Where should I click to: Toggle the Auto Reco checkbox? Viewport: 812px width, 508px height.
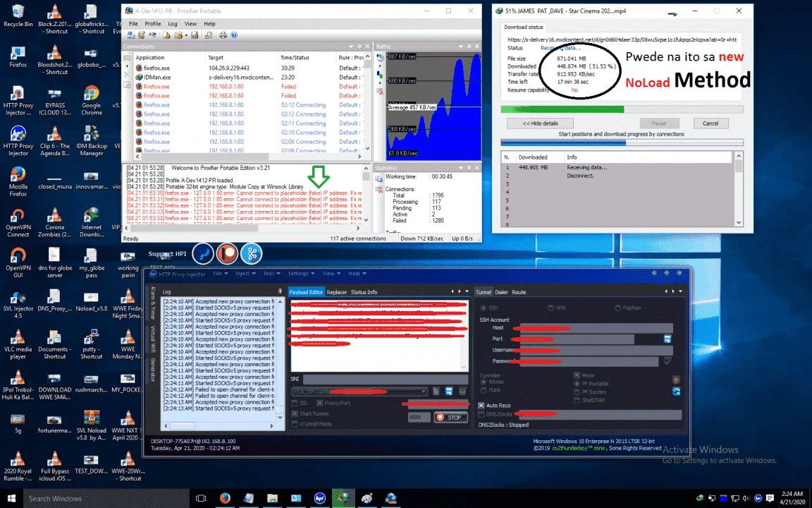tap(481, 406)
